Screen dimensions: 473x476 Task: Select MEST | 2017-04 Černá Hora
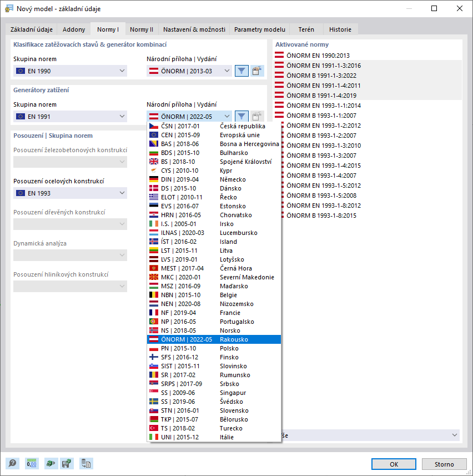(x=214, y=268)
